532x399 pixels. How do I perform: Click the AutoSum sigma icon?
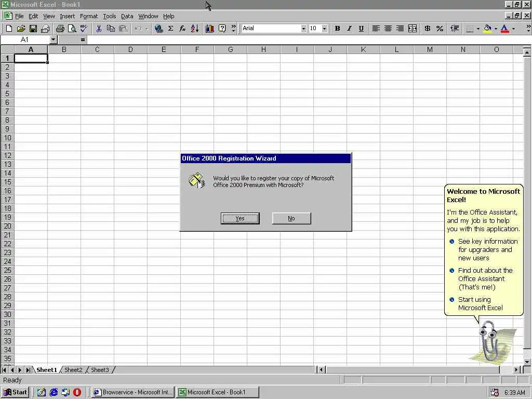(170, 29)
